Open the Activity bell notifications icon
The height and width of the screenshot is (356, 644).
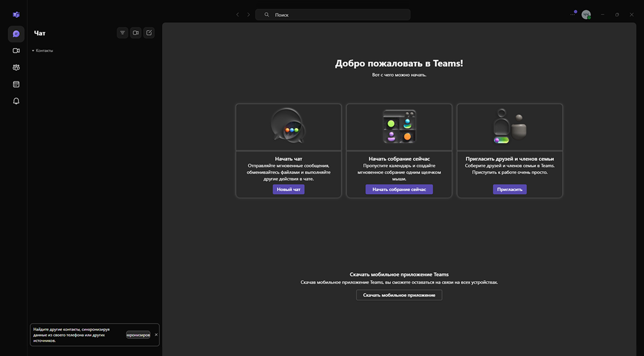(16, 101)
